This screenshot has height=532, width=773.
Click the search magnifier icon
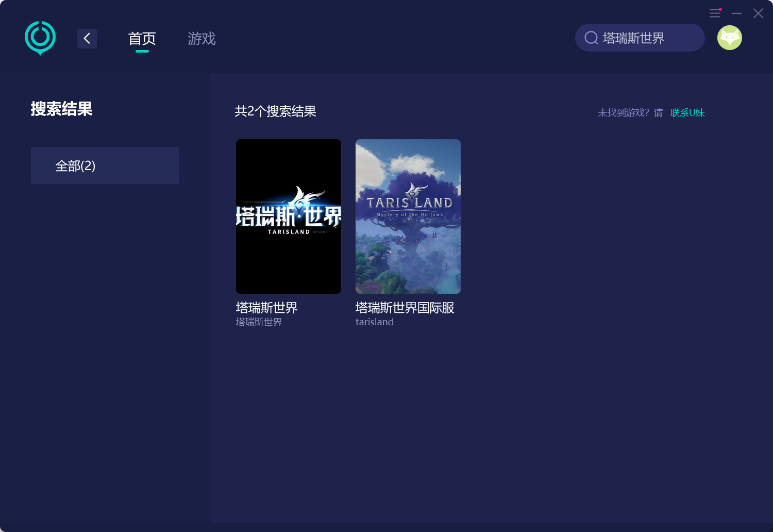(591, 38)
